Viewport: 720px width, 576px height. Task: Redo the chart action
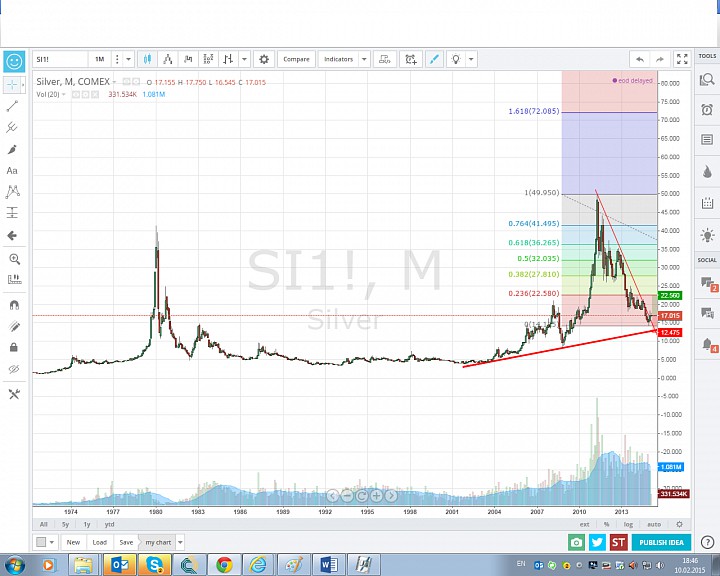pos(659,59)
